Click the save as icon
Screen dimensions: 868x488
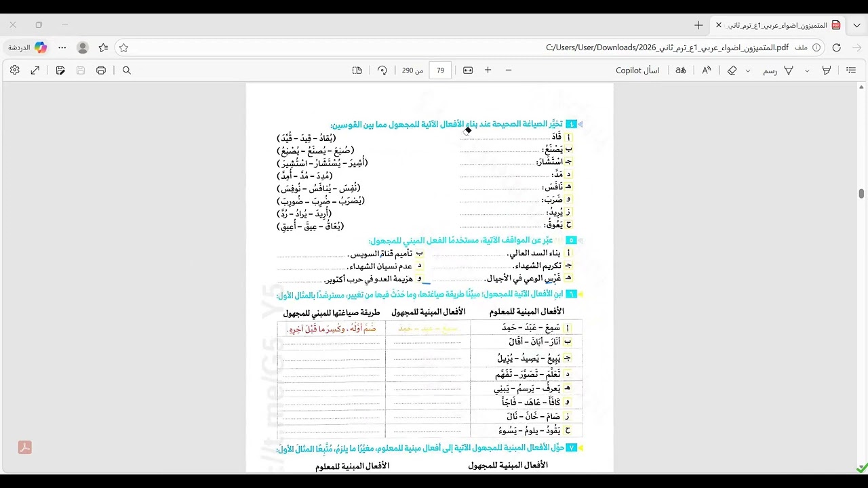[60, 70]
